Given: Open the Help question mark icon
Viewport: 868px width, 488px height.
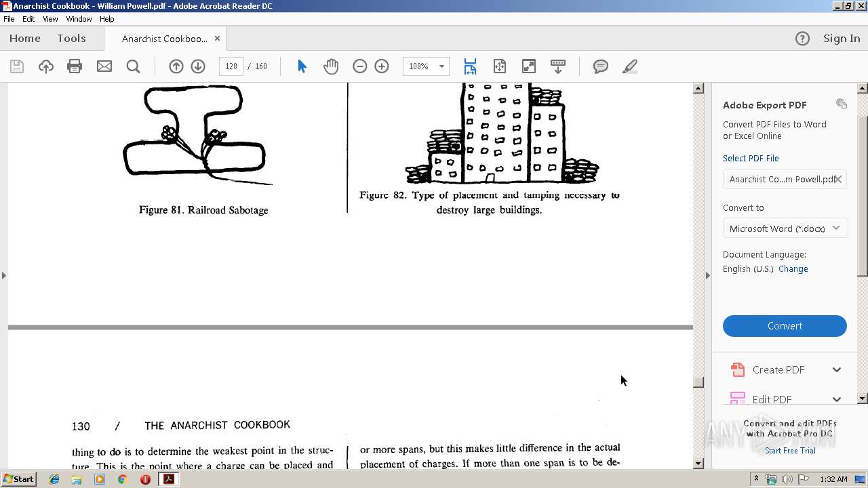Looking at the screenshot, I should pyautogui.click(x=802, y=39).
